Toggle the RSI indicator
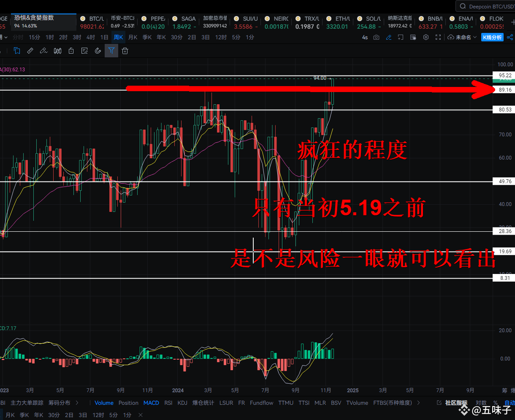 (x=168, y=403)
